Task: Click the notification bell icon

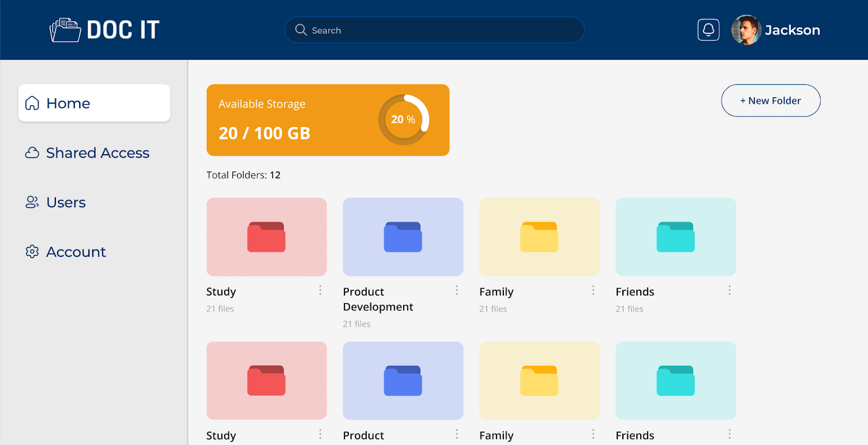Action: click(x=708, y=30)
